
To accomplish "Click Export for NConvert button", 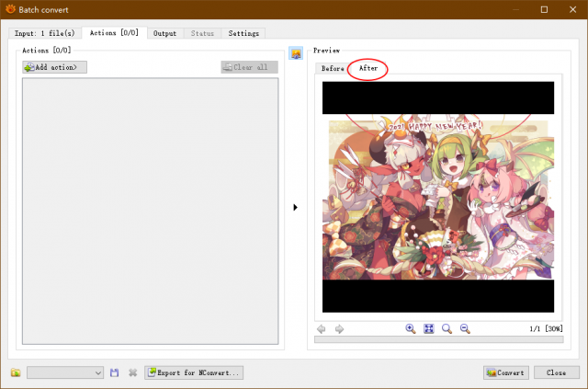I will point(194,372).
